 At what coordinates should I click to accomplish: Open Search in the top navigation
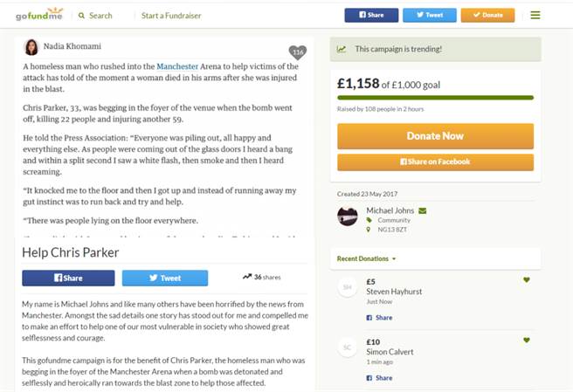pos(94,15)
